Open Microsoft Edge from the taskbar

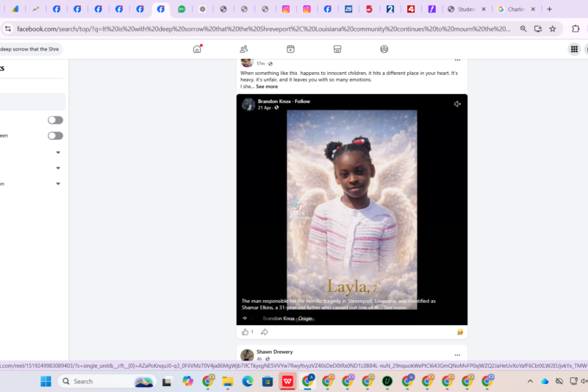click(x=248, y=381)
